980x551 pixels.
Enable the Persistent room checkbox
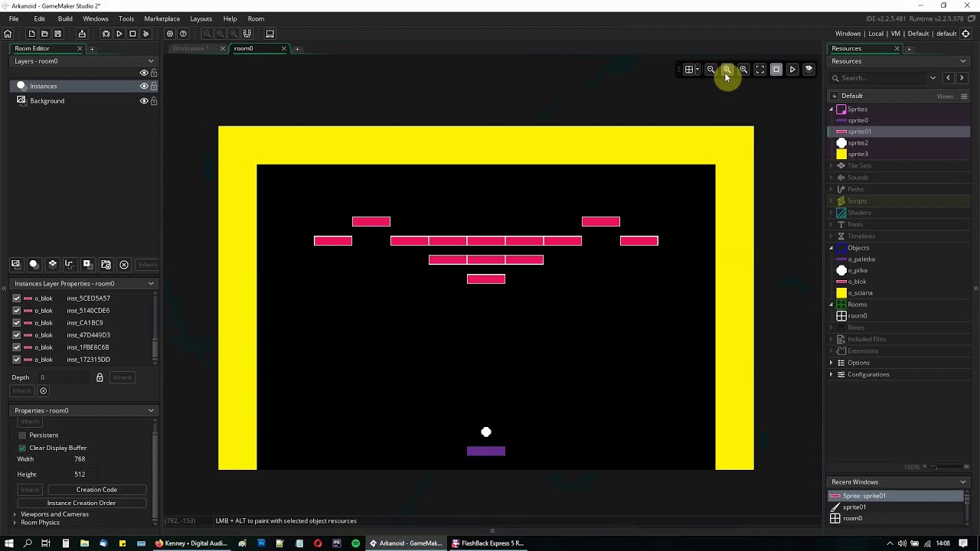coord(22,435)
